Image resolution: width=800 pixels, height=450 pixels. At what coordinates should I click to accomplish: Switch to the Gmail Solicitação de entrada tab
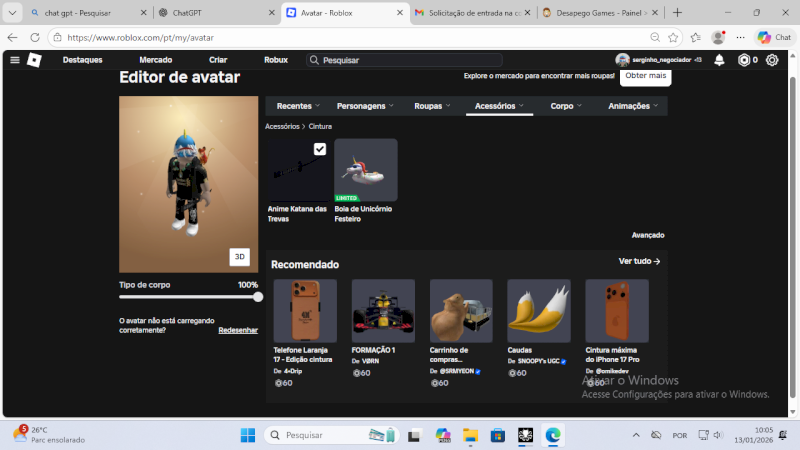(x=472, y=13)
